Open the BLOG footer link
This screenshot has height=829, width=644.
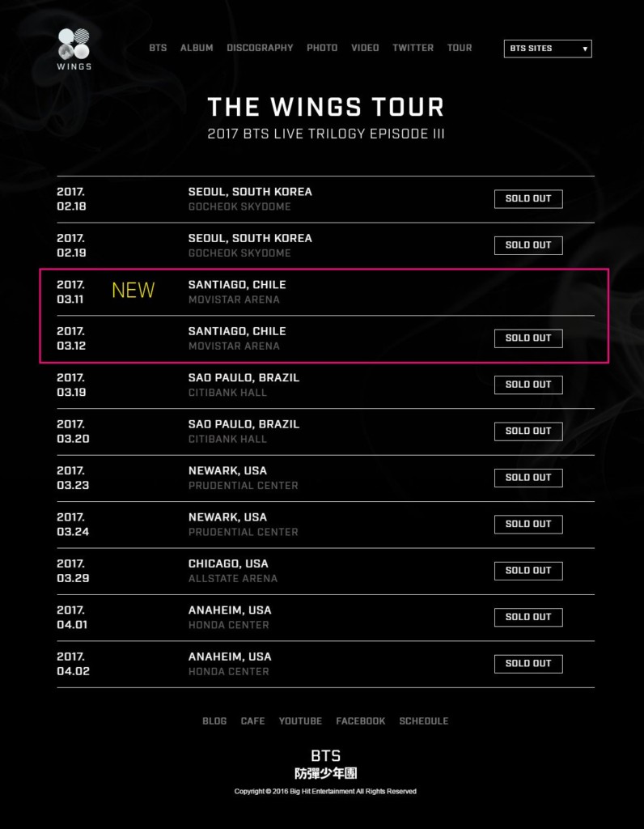214,721
